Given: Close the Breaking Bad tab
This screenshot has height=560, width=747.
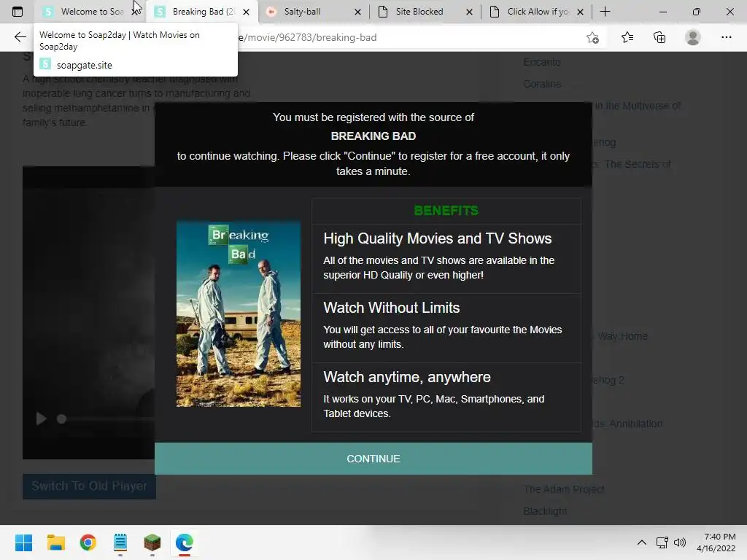Looking at the screenshot, I should pos(246,12).
